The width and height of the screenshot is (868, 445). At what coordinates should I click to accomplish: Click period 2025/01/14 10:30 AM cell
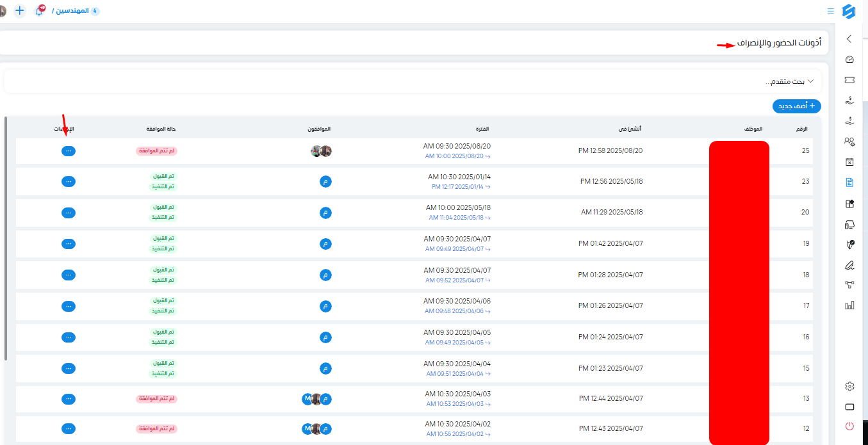459,177
